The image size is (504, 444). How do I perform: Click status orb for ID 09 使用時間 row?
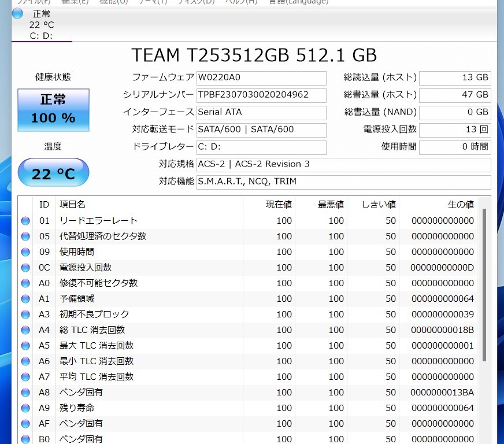[x=25, y=252]
